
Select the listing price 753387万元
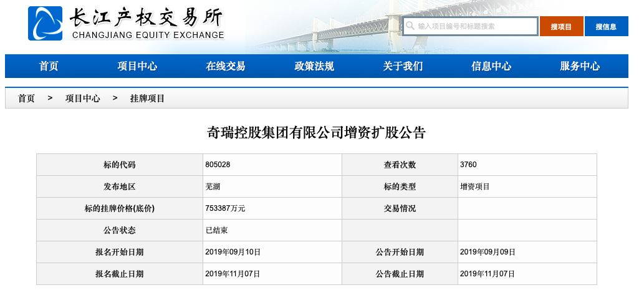click(225, 208)
